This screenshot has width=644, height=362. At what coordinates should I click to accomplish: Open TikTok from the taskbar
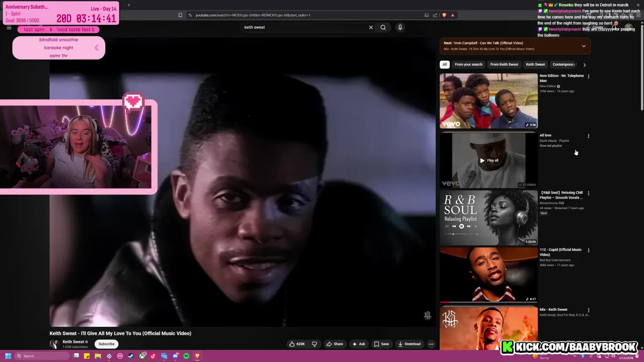(153, 356)
